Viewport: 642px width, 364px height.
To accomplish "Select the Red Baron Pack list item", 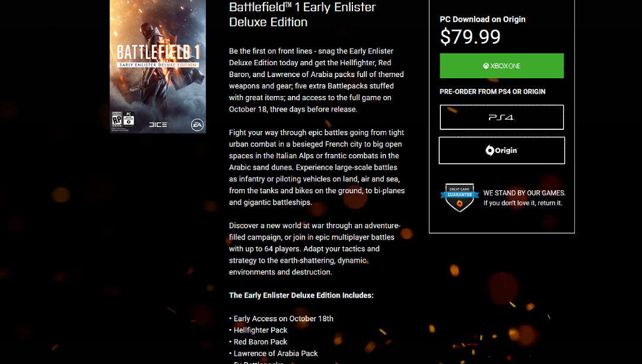I will click(x=258, y=342).
